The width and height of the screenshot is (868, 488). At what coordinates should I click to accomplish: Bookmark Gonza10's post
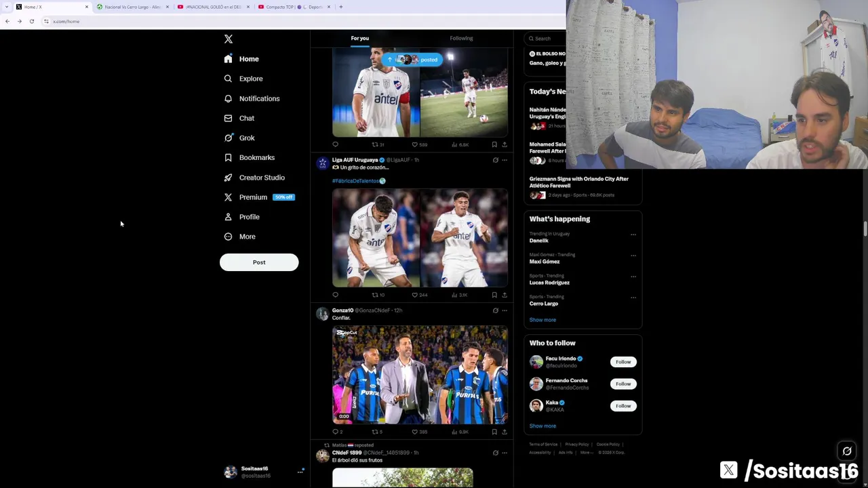[494, 432]
